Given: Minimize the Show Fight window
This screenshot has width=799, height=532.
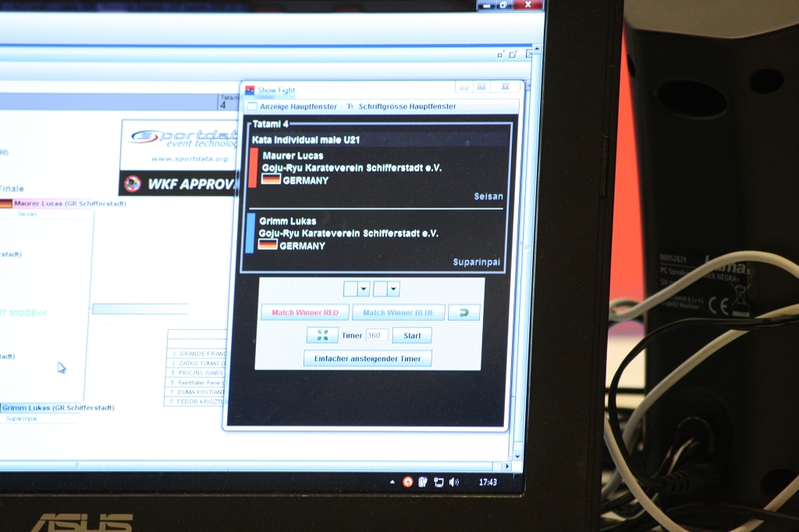Looking at the screenshot, I should click(464, 87).
